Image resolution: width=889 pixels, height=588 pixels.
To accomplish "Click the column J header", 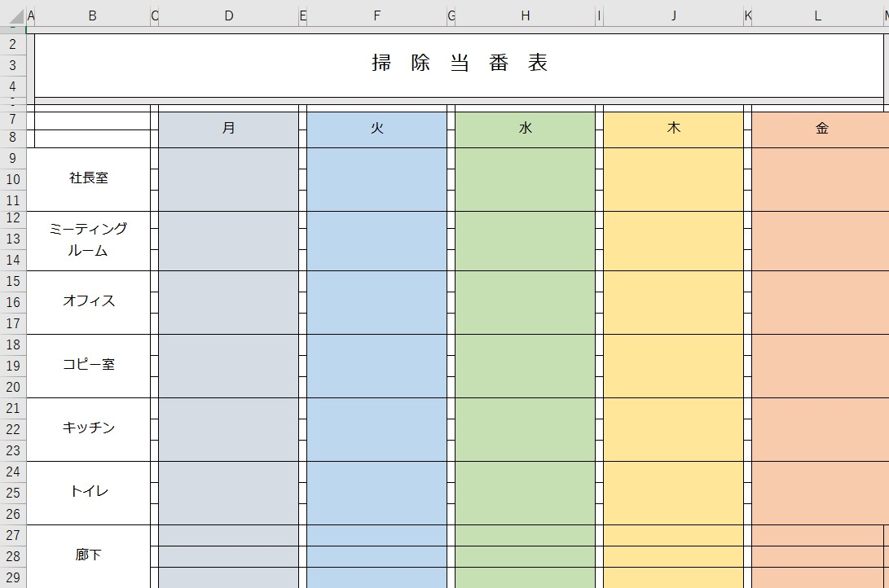I will click(x=673, y=15).
